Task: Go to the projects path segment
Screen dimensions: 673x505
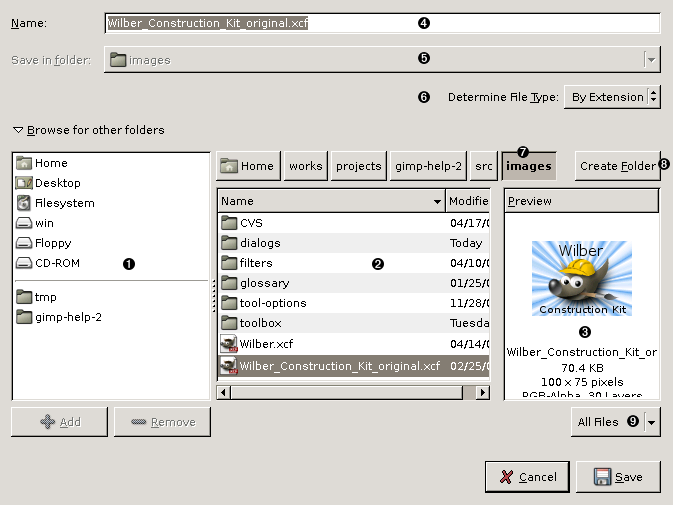Action: (x=358, y=166)
